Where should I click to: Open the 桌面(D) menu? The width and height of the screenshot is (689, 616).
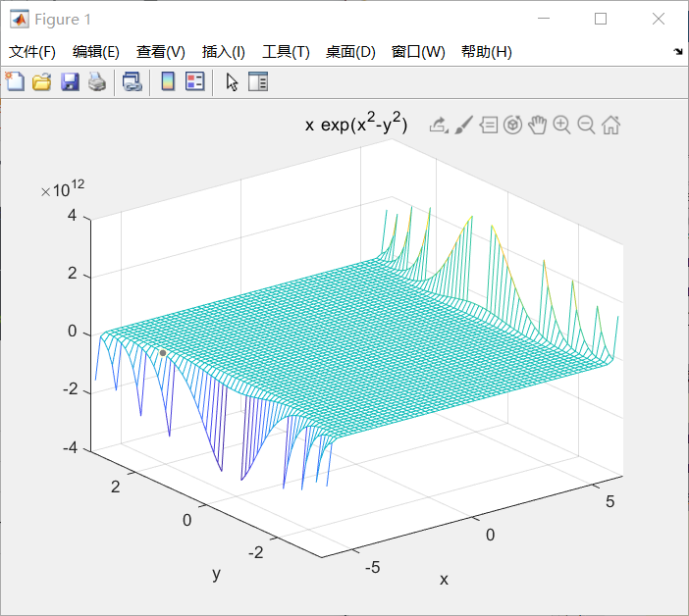[350, 52]
